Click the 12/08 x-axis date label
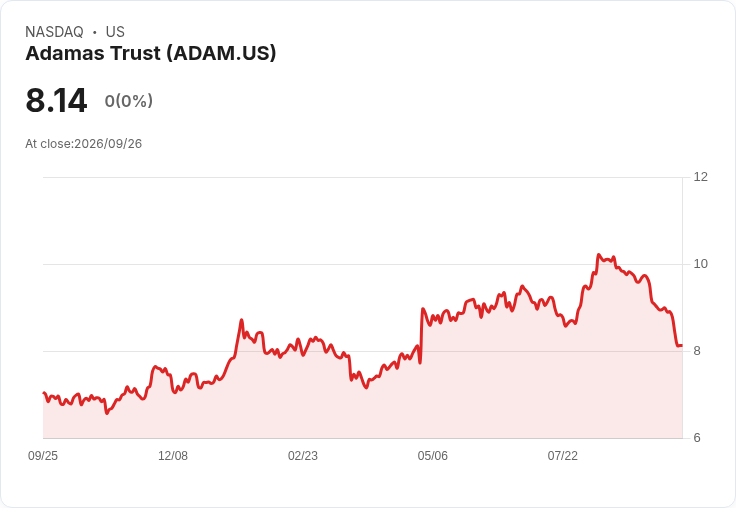This screenshot has height=508, width=736. pos(173,456)
